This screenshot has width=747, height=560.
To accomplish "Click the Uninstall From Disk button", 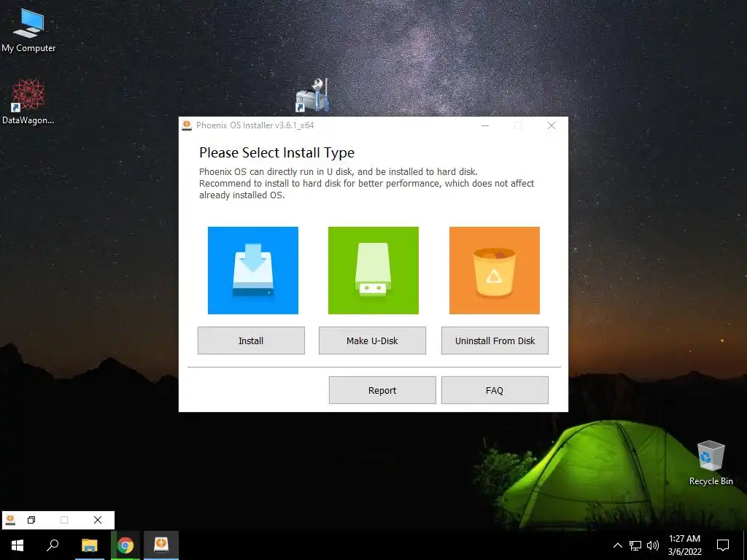I will 495,341.
